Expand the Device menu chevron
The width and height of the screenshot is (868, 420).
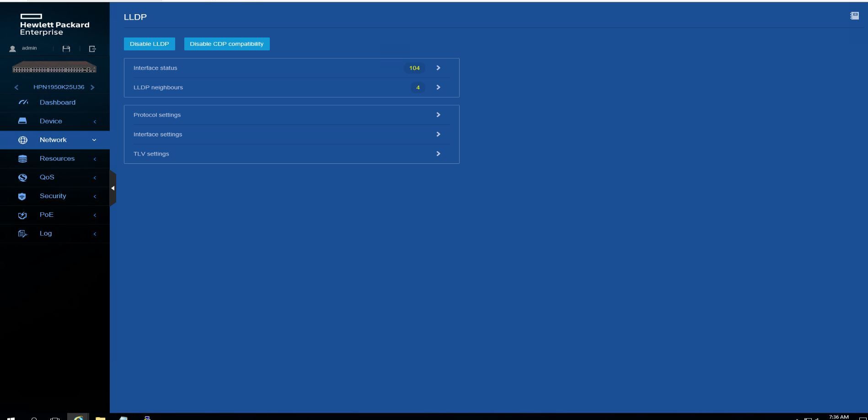95,122
